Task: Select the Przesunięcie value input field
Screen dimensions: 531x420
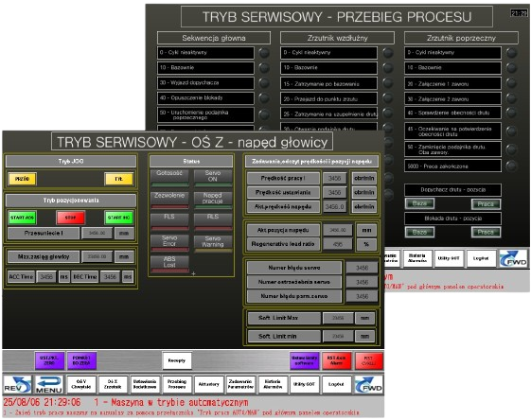Action: (97, 234)
